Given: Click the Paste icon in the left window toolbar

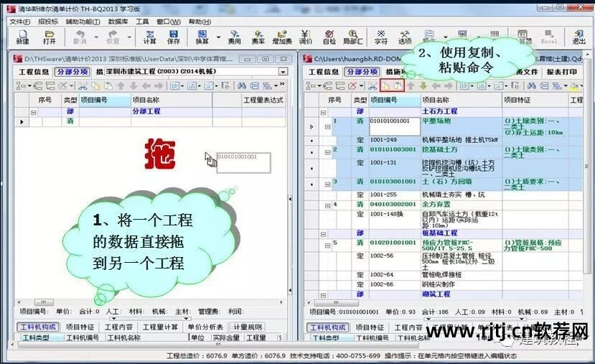Looking at the screenshot, I should pos(108,86).
